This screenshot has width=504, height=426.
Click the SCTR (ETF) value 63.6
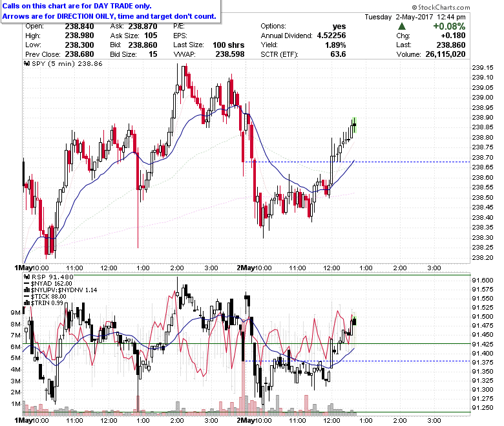(338, 54)
